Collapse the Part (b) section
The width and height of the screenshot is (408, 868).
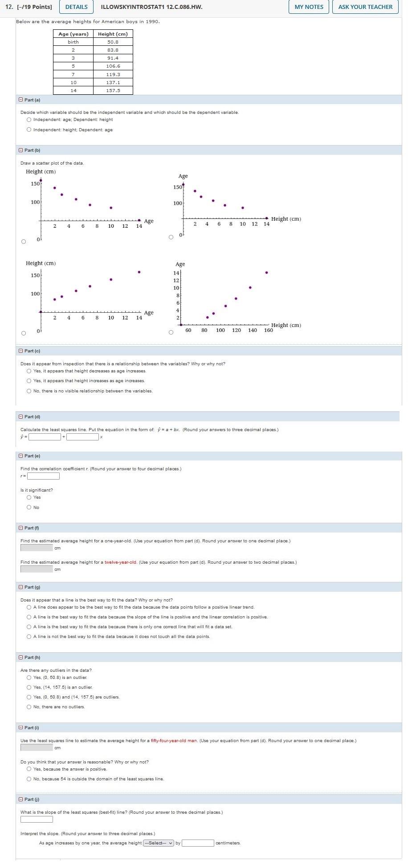20,149
